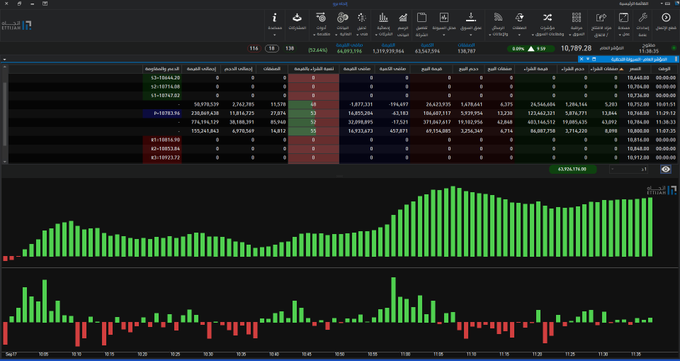Close the instant liquidity panel tab
The height and width of the screenshot is (361, 680).
[581, 59]
